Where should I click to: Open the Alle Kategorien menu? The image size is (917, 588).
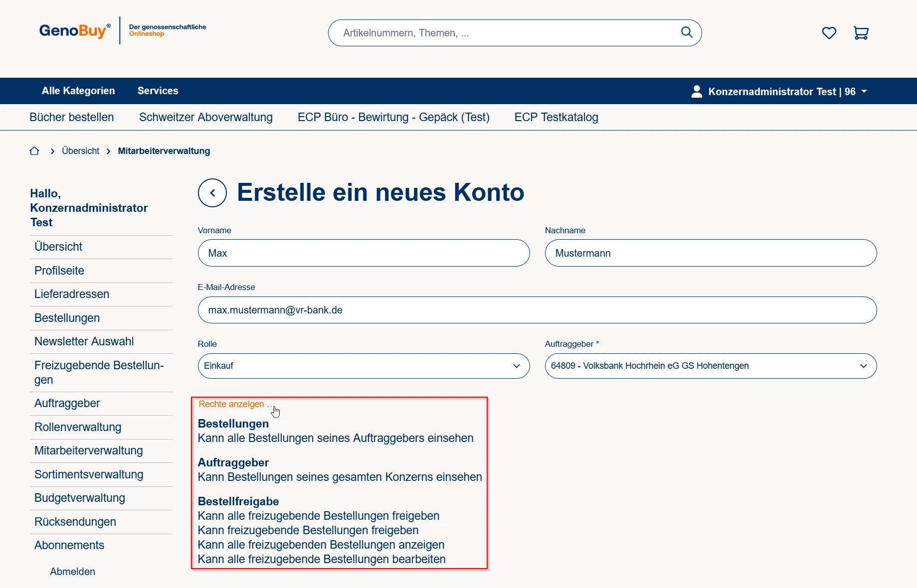78,91
